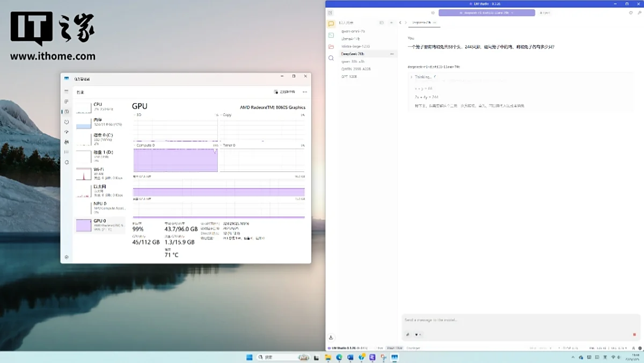Click the Eject button beside model selector
This screenshot has height=363, width=644.
coord(545,12)
